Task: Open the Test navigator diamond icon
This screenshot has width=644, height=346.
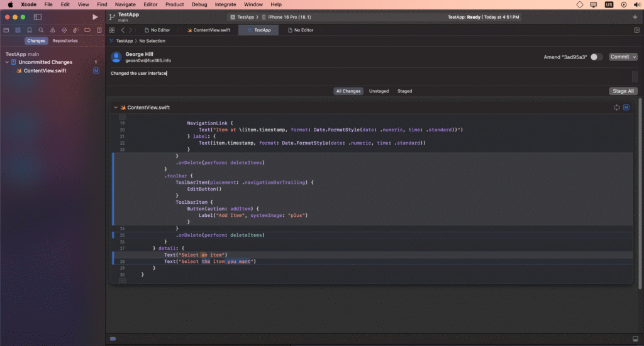Action: click(64, 30)
